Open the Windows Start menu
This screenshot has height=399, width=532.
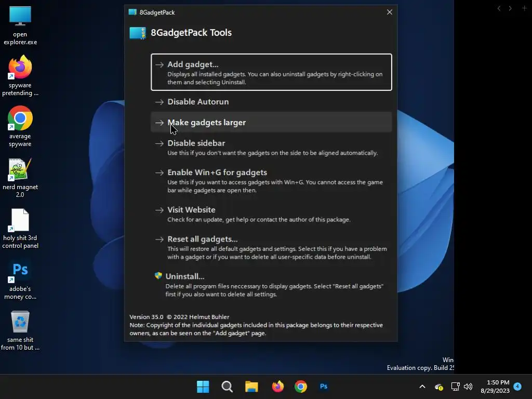(x=203, y=387)
